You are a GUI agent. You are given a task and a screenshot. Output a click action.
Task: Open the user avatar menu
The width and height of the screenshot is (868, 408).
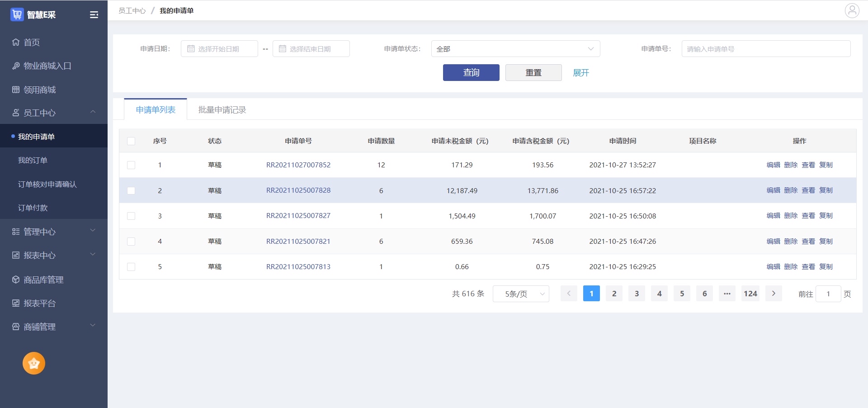(x=852, y=10)
